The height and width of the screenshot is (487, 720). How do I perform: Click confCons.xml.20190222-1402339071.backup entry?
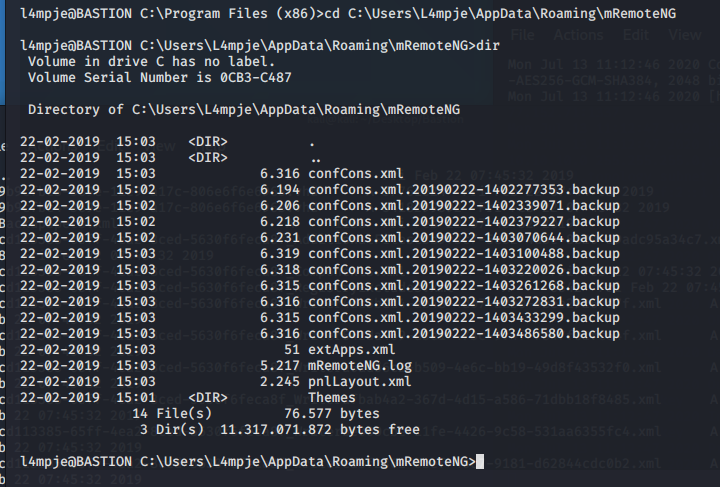[464, 205]
